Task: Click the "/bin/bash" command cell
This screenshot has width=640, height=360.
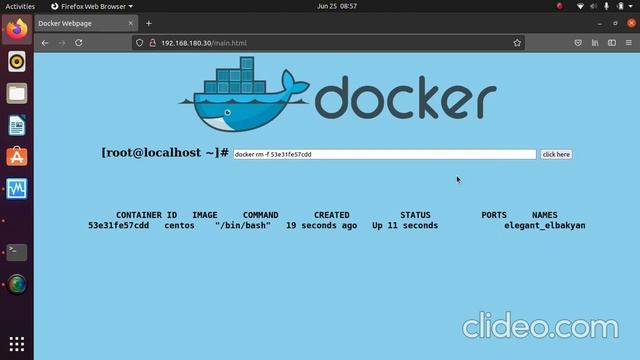Action: click(243, 225)
